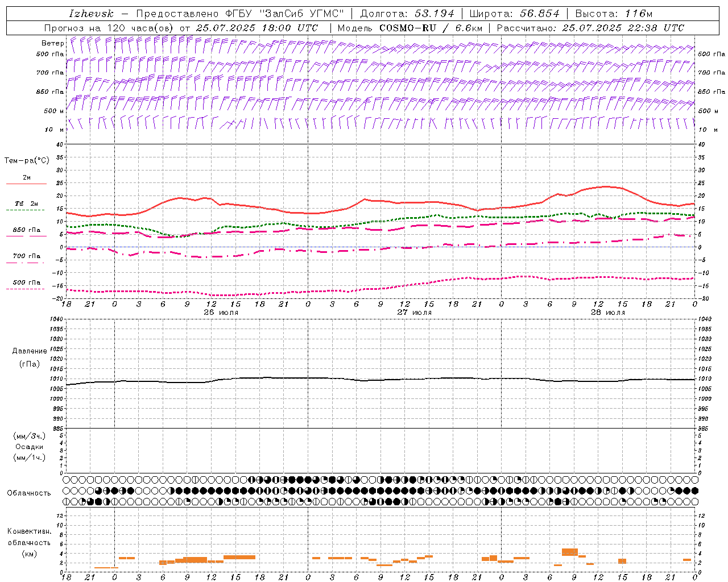728x582 pixels.
Task: Click the (мм/3ч.) precipitation unit label
Action: pos(30,436)
